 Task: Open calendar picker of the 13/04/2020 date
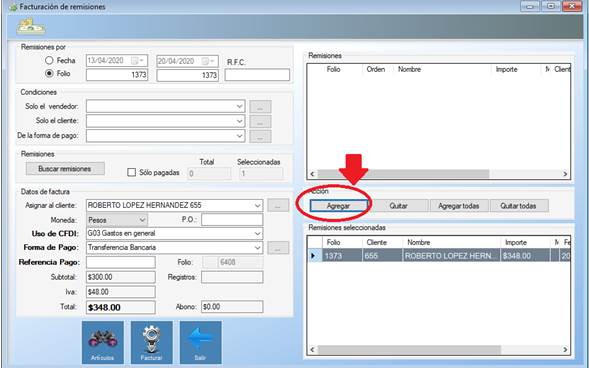[137, 61]
